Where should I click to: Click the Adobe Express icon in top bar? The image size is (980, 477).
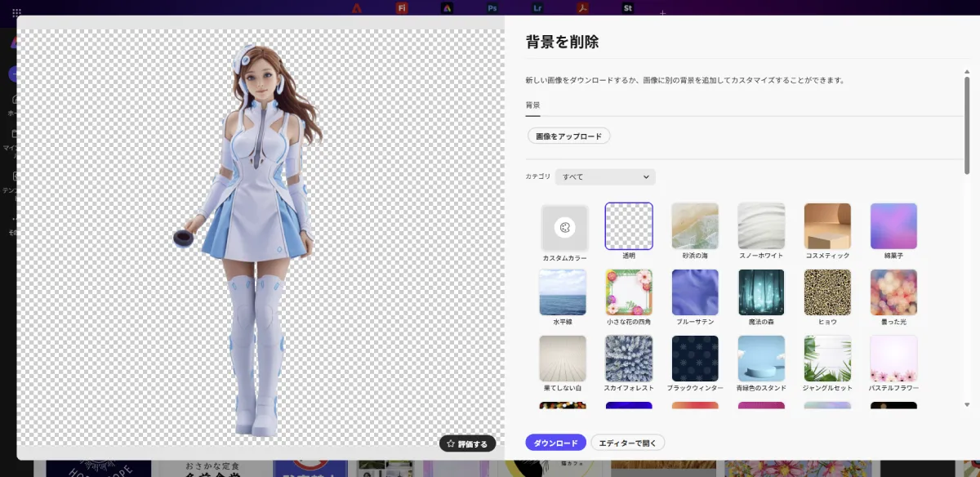(x=447, y=8)
